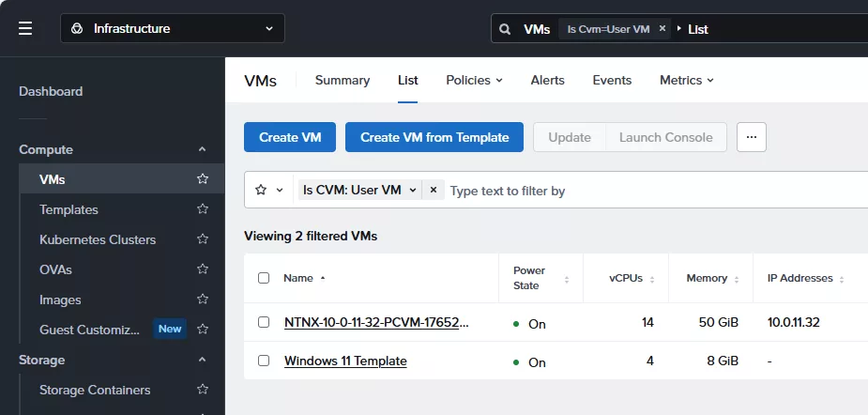Open the Alerts tab

[x=547, y=80]
